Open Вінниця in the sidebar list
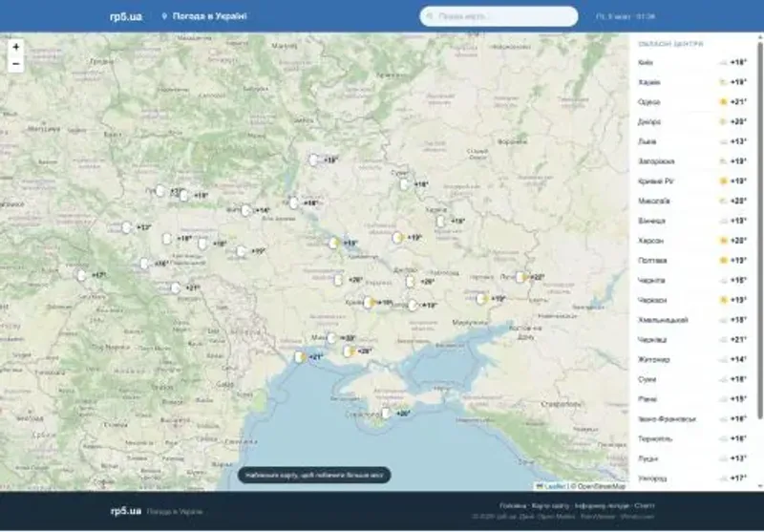764x532 pixels. (x=691, y=222)
